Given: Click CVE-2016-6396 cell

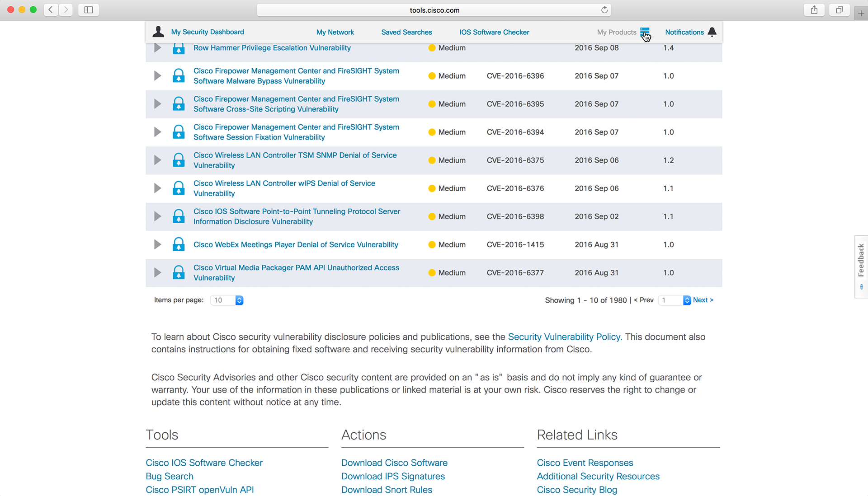Looking at the screenshot, I should 515,76.
